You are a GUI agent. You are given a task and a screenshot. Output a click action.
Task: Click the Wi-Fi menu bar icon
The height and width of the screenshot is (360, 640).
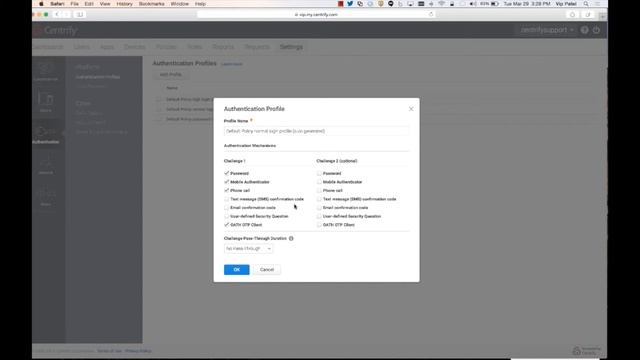[x=441, y=4]
